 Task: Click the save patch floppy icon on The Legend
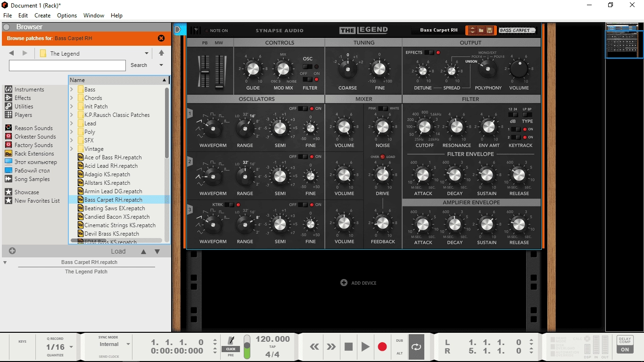pyautogui.click(x=490, y=30)
